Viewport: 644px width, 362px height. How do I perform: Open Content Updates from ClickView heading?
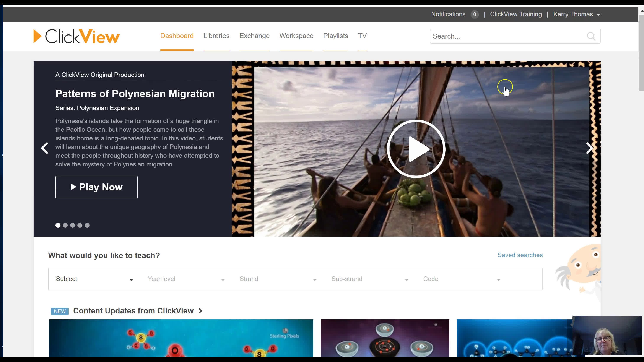click(133, 311)
